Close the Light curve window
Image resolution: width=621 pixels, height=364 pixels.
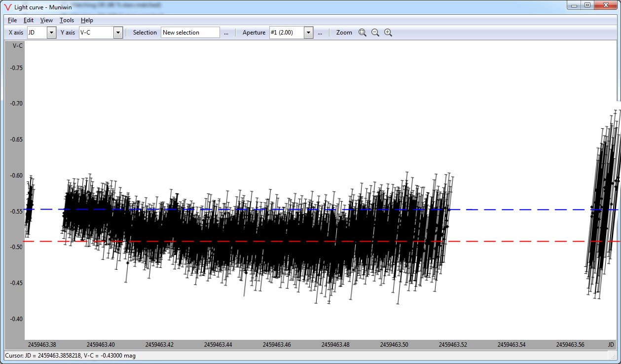[605, 5]
